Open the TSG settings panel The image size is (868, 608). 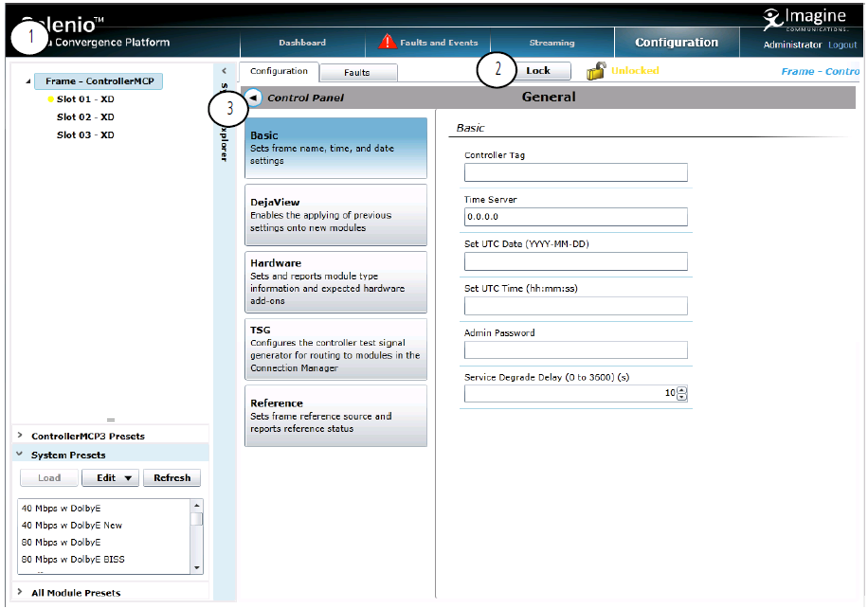[336, 349]
